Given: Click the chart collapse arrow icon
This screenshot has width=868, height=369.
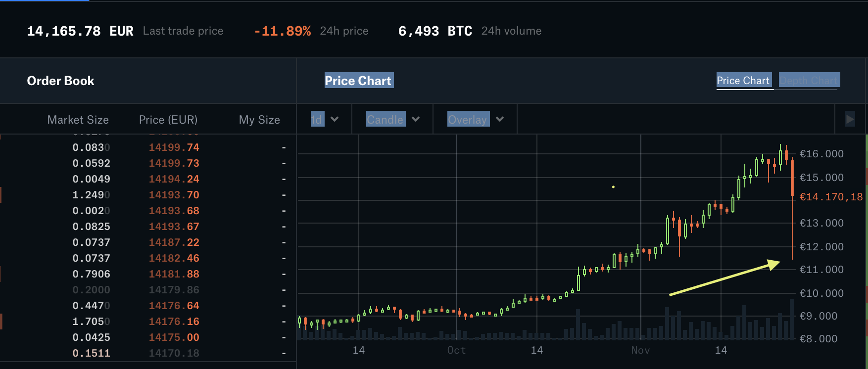Looking at the screenshot, I should (x=849, y=119).
